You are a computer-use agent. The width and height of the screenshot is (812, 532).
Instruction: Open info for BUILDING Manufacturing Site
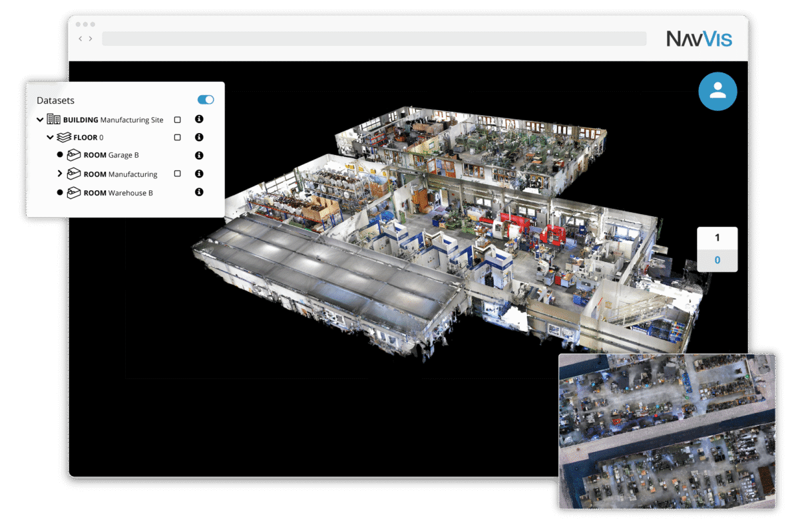[x=198, y=120]
